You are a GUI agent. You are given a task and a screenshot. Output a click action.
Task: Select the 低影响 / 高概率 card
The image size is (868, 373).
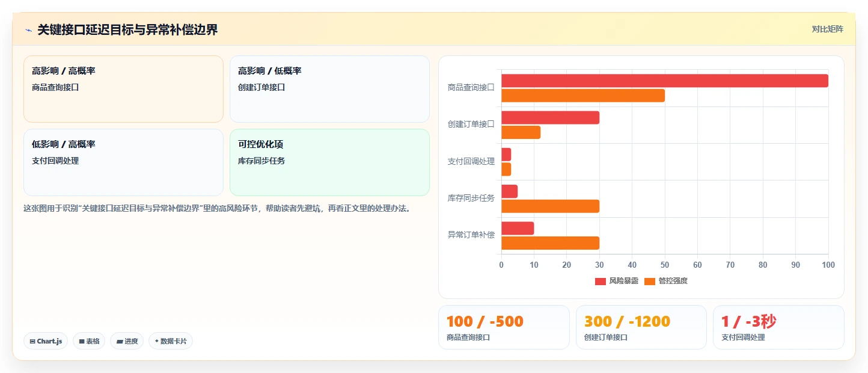click(123, 162)
